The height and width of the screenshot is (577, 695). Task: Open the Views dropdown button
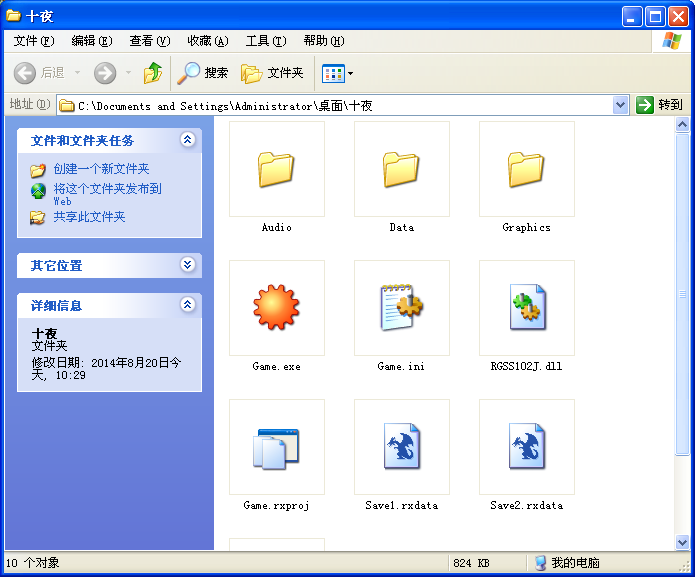tap(338, 73)
